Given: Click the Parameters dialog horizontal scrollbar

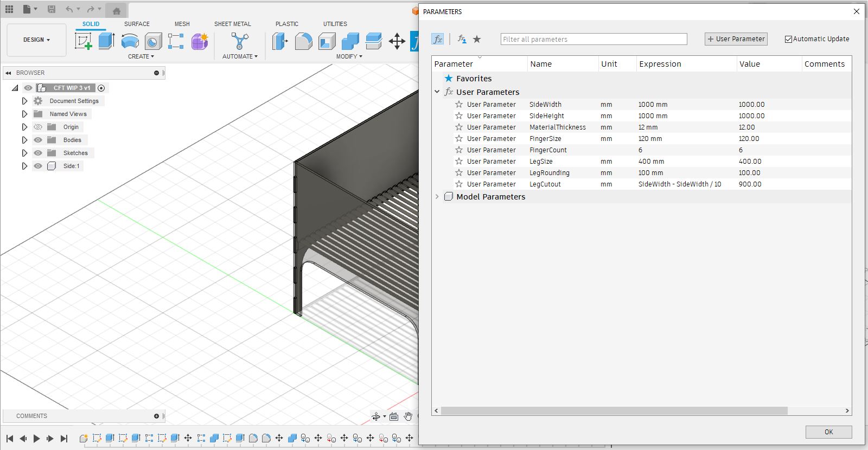Looking at the screenshot, I should [614, 411].
